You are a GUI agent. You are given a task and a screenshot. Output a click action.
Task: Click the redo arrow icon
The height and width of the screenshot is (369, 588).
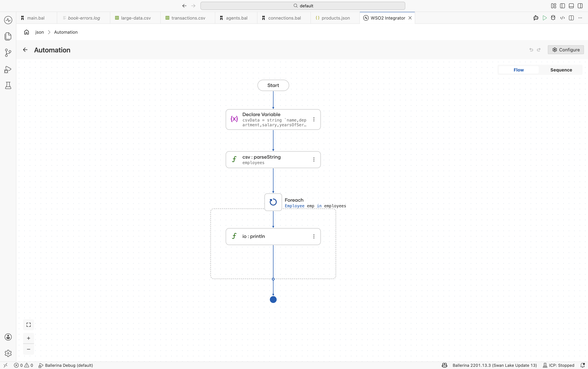click(539, 50)
